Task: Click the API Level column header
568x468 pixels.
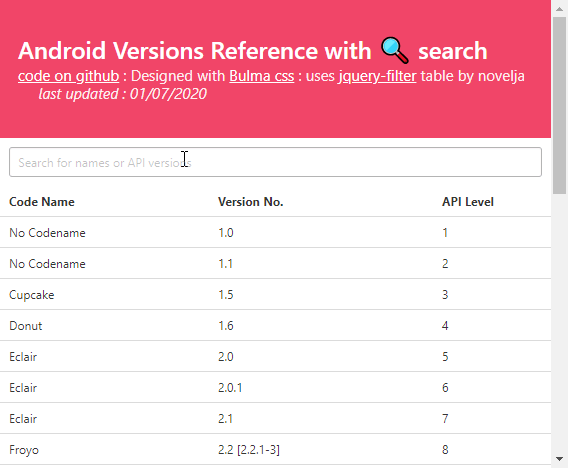Action: (x=468, y=202)
